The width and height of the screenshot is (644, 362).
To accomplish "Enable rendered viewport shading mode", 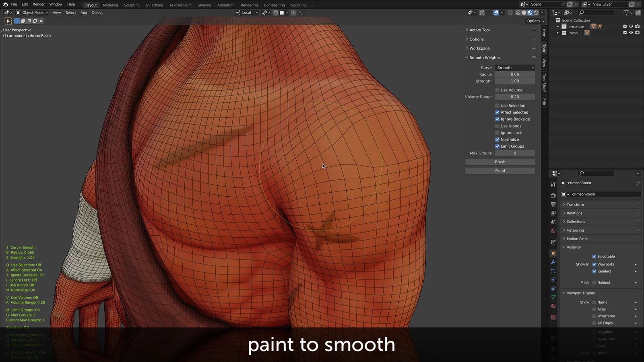I will [x=536, y=12].
